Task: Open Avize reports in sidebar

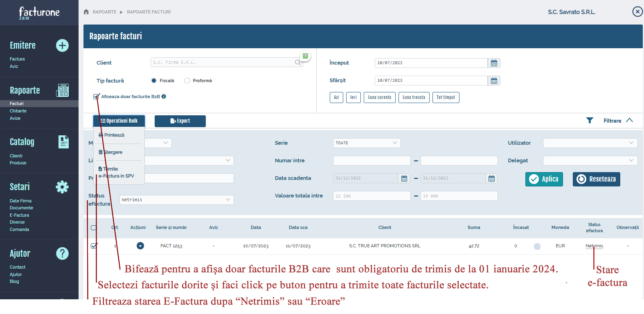Action: click(x=15, y=118)
